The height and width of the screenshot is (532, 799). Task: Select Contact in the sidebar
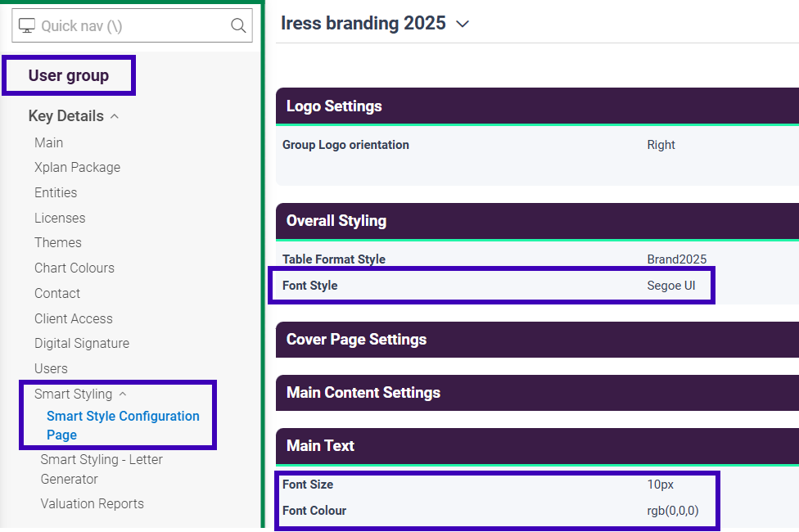(57, 293)
